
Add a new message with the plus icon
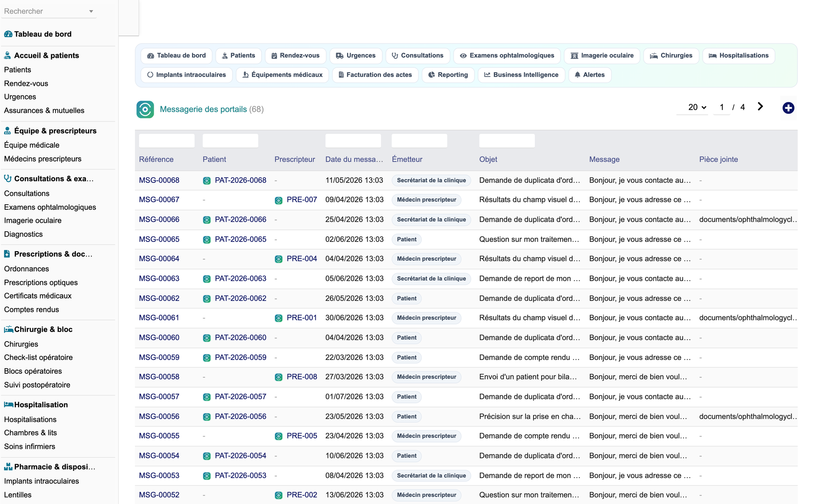(788, 108)
